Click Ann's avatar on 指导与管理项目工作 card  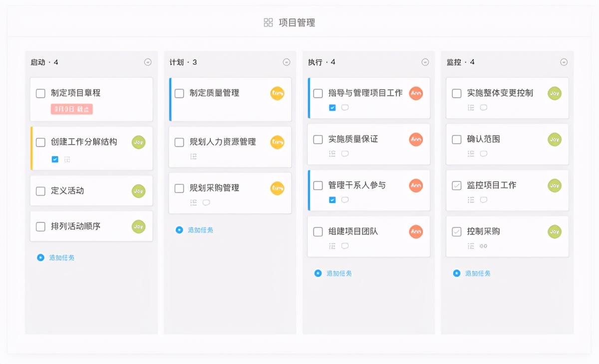[415, 93]
